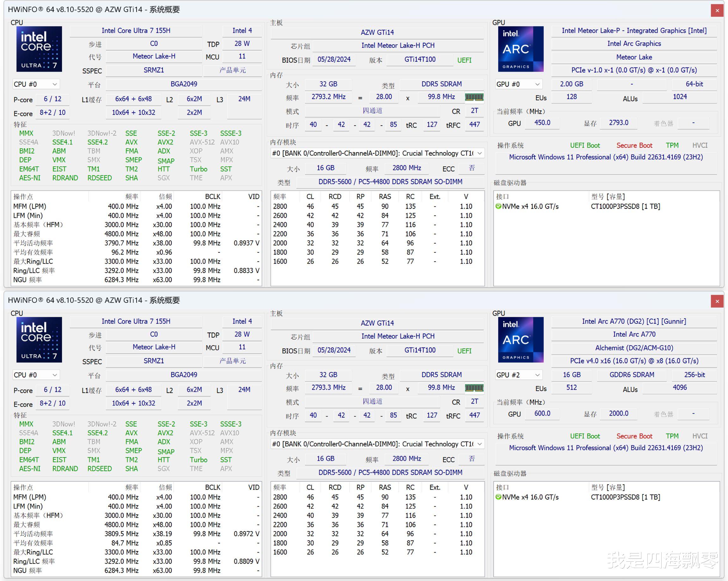Open the GPU #2 selector dropdown

(x=518, y=375)
